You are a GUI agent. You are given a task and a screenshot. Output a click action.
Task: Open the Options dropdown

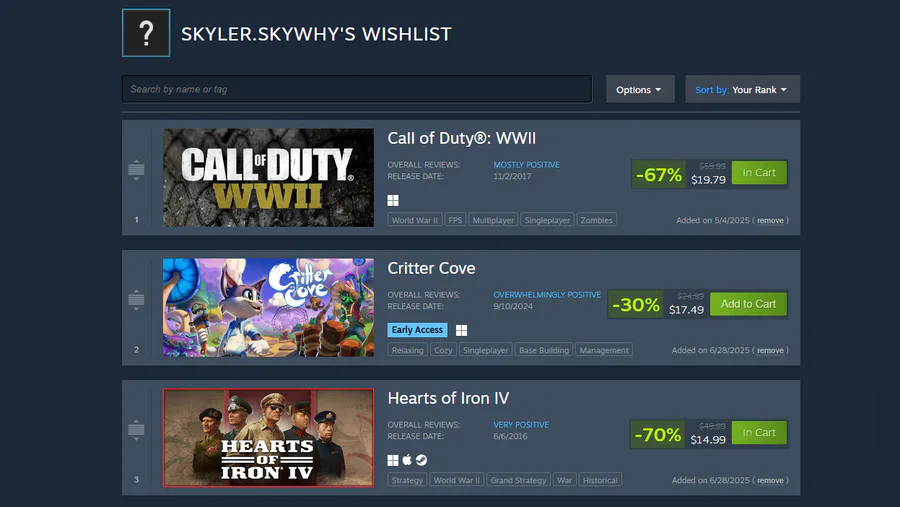pyautogui.click(x=640, y=90)
